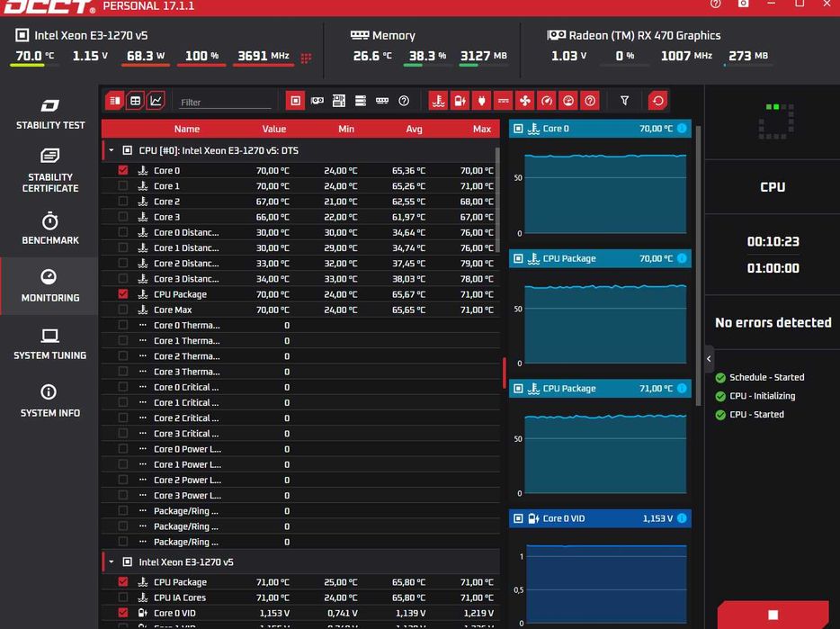Click the 'No errors detected' status
The image size is (840, 629).
pyautogui.click(x=773, y=322)
